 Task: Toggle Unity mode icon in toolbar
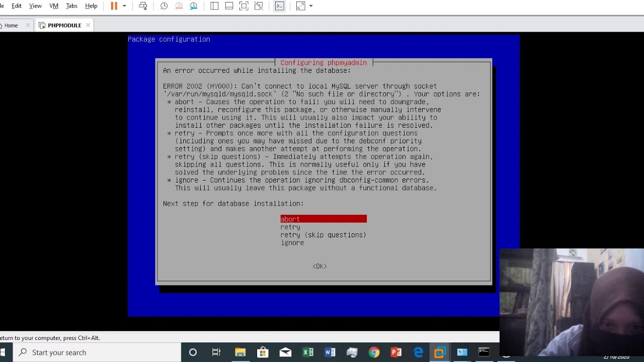(259, 6)
